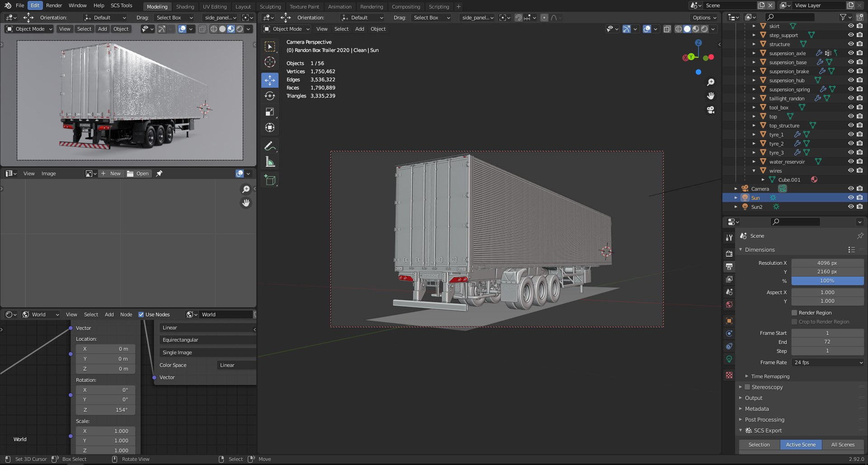The width and height of the screenshot is (868, 465).
Task: Toggle camera view with the camera gizmo
Action: point(711,110)
